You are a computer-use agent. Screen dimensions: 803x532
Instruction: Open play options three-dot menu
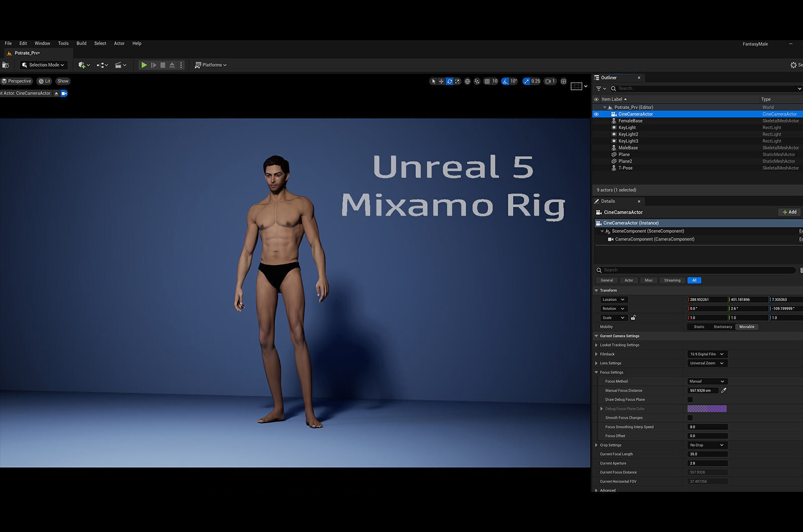point(181,65)
